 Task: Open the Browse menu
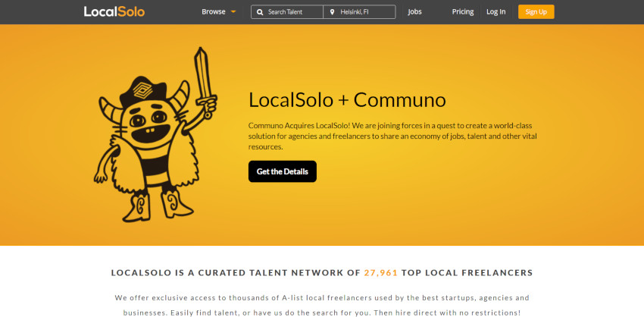[214, 12]
